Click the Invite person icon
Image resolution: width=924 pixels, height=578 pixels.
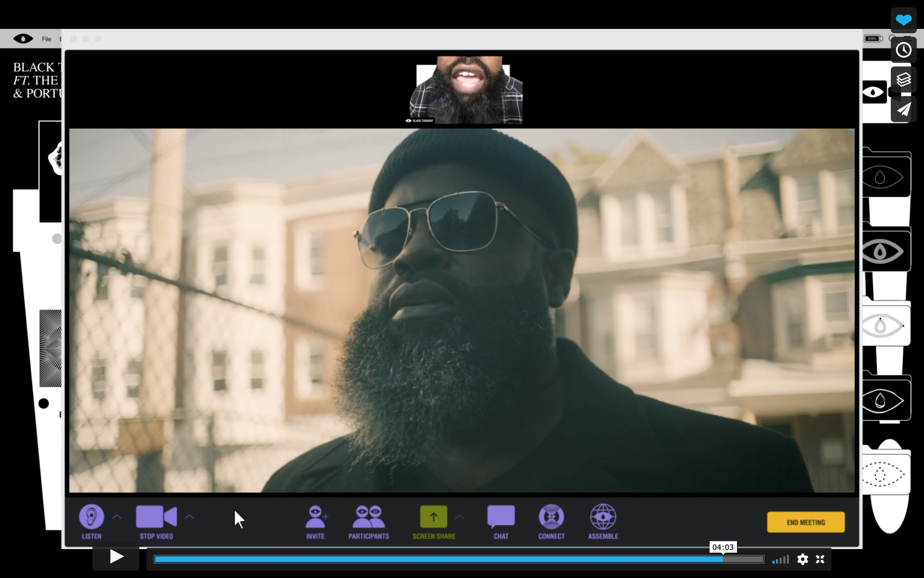coord(316,517)
